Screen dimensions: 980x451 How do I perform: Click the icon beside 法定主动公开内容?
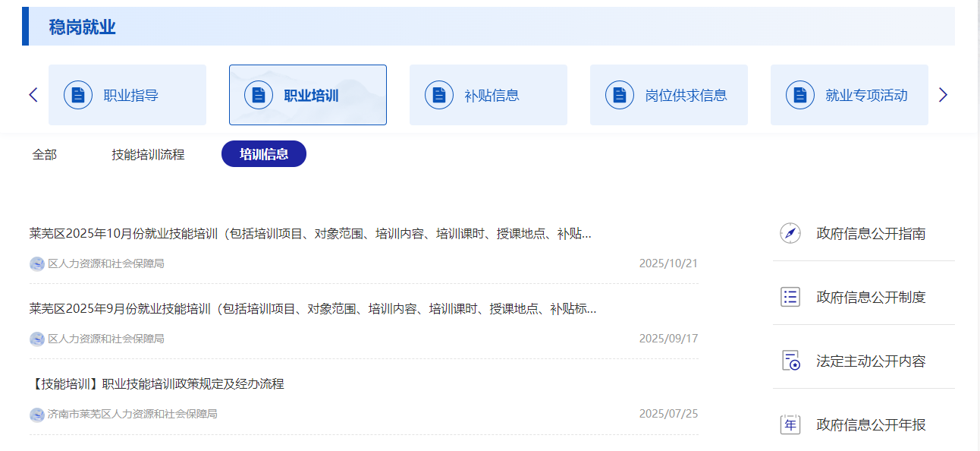pyautogui.click(x=790, y=361)
